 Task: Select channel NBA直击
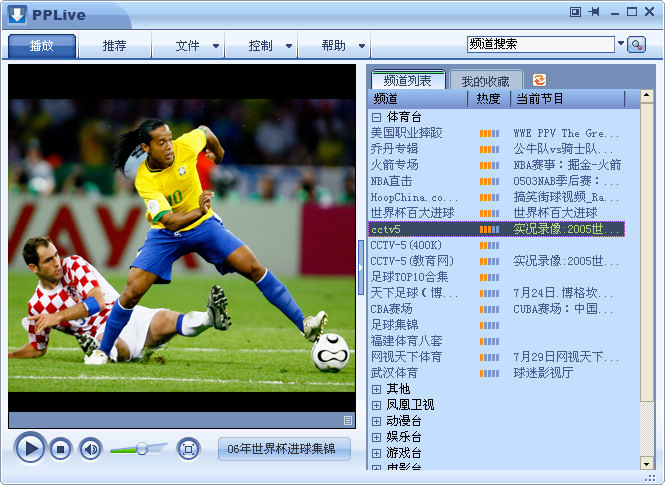click(391, 181)
